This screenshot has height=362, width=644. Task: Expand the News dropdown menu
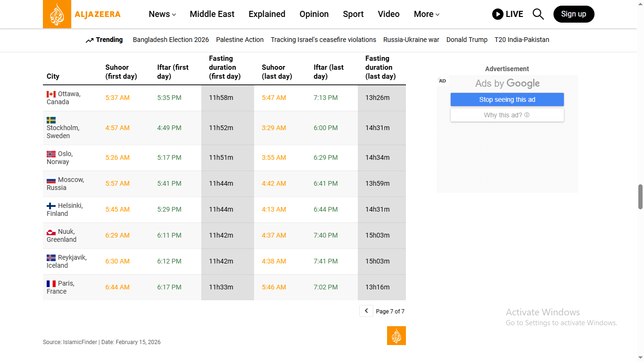coord(162,14)
